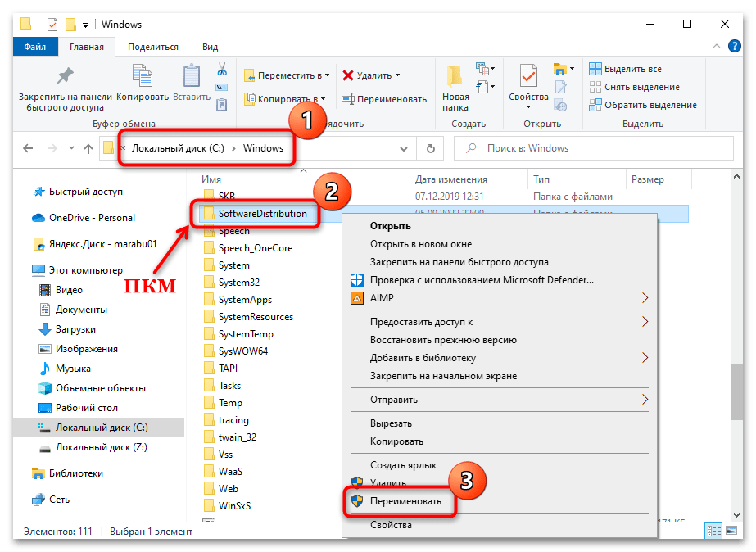Click Rename button in the ribbon
756x552 pixels.
click(x=384, y=99)
